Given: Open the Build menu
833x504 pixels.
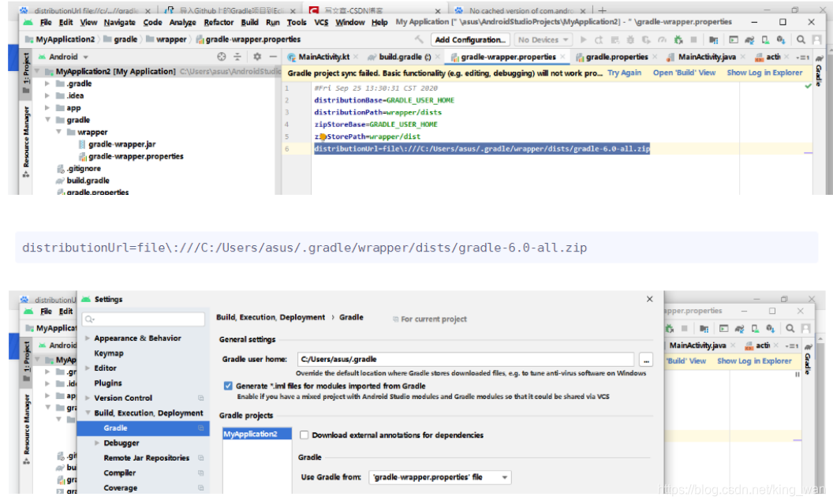Looking at the screenshot, I should 249,22.
